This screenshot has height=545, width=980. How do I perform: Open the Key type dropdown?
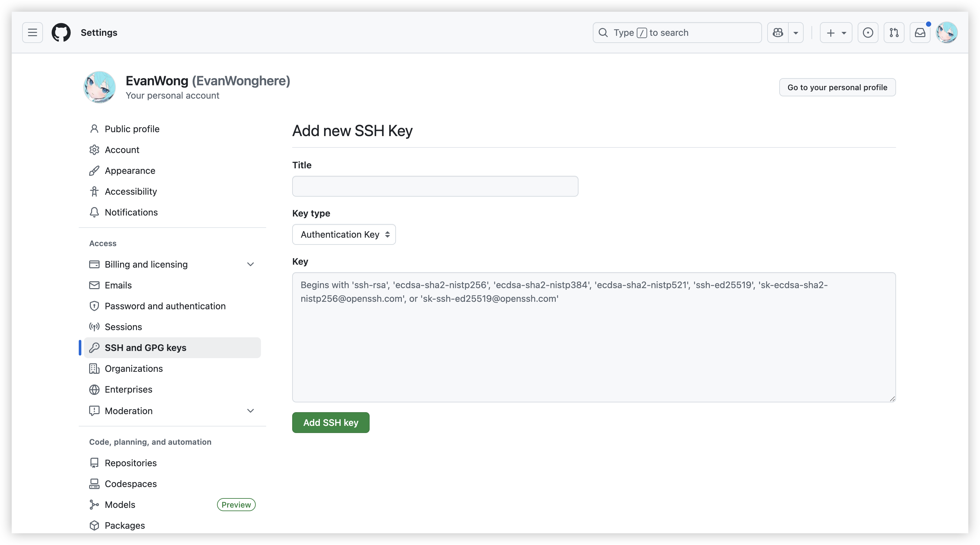coord(344,234)
